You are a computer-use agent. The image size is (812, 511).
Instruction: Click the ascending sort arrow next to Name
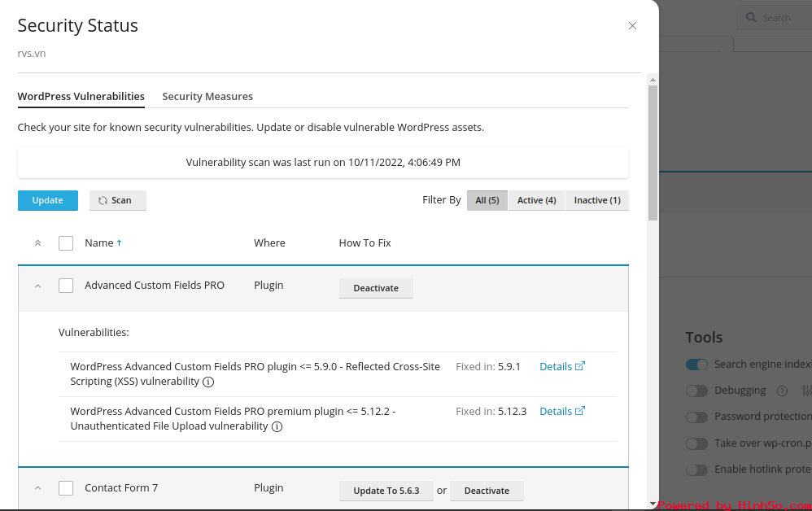(x=119, y=242)
